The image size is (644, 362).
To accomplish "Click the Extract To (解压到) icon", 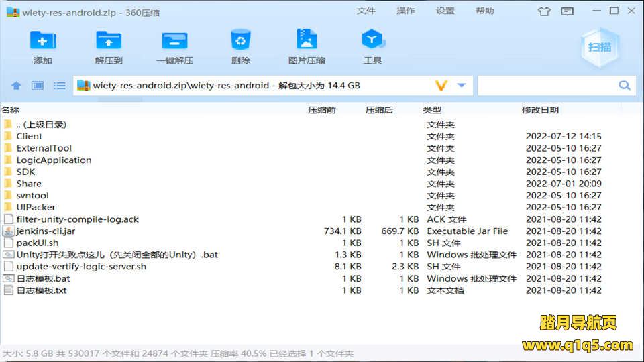I will pyautogui.click(x=109, y=40).
